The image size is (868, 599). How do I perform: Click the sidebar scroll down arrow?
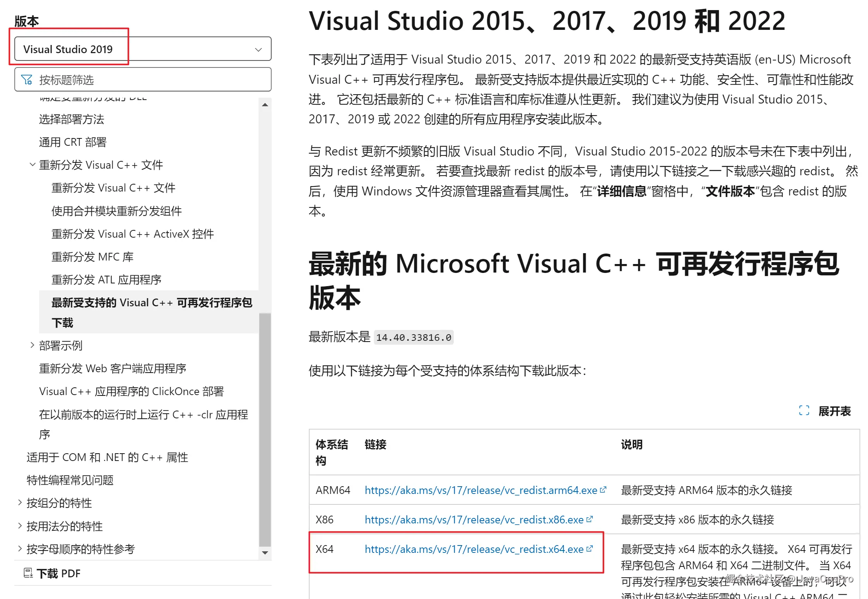pos(265,552)
